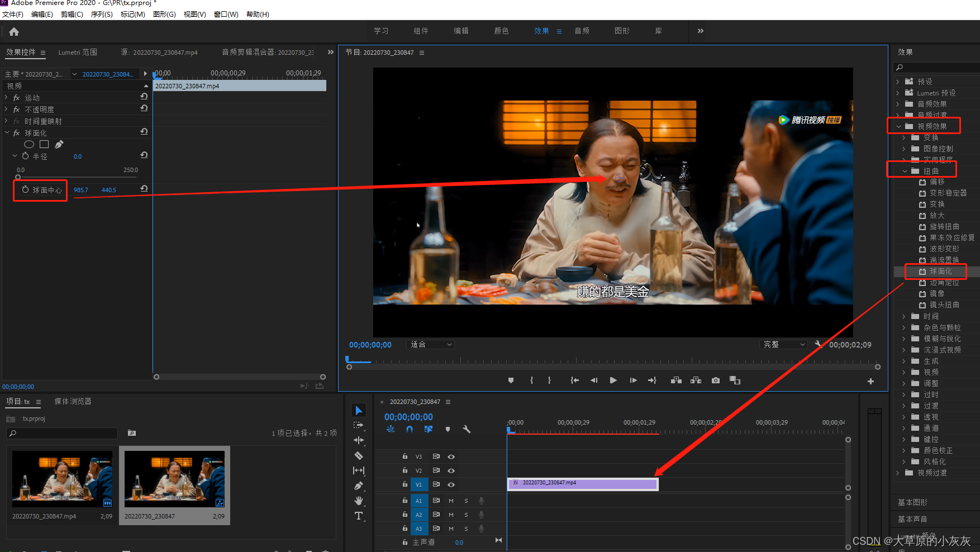Select the Razor tool

pos(359,455)
